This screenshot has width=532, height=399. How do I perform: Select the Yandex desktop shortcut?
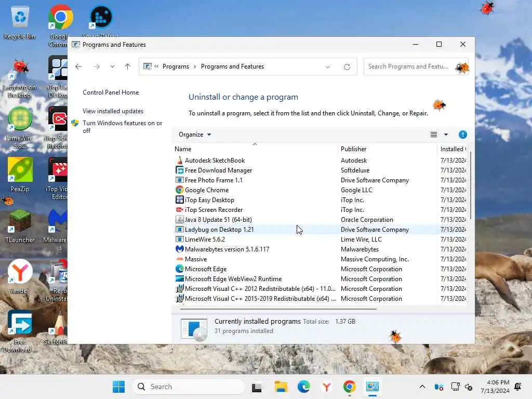pos(20,276)
